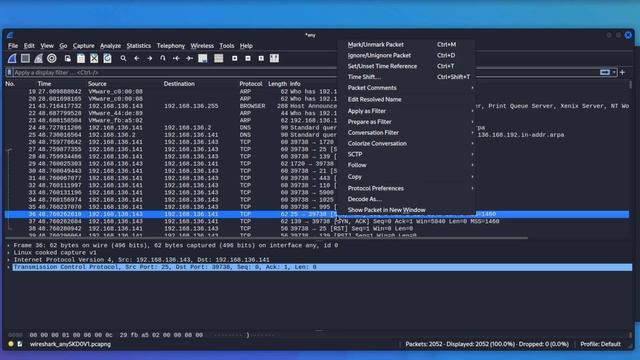
Task: Choose Edit Resolved Name in context menu
Action: point(407,100)
